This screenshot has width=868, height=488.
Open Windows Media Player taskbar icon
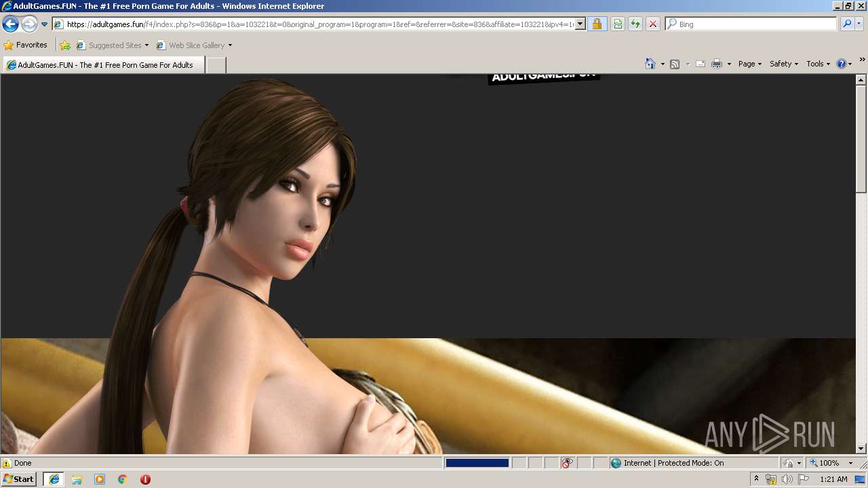point(100,479)
